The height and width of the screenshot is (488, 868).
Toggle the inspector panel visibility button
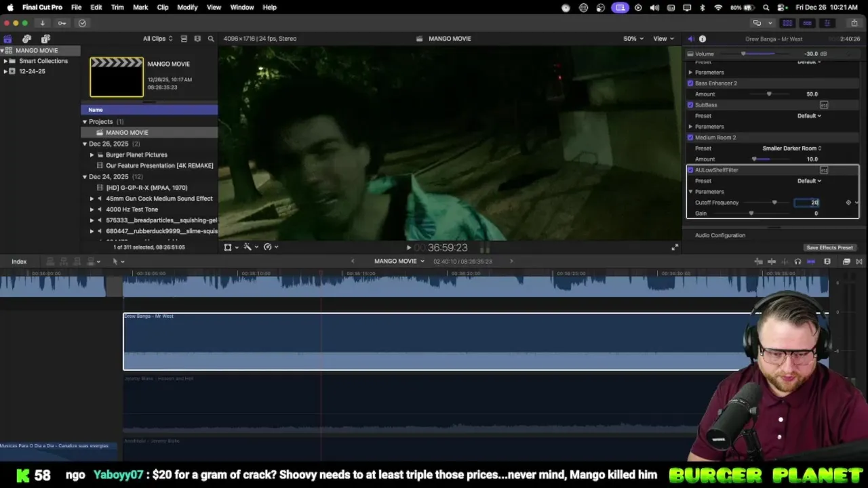(x=827, y=23)
